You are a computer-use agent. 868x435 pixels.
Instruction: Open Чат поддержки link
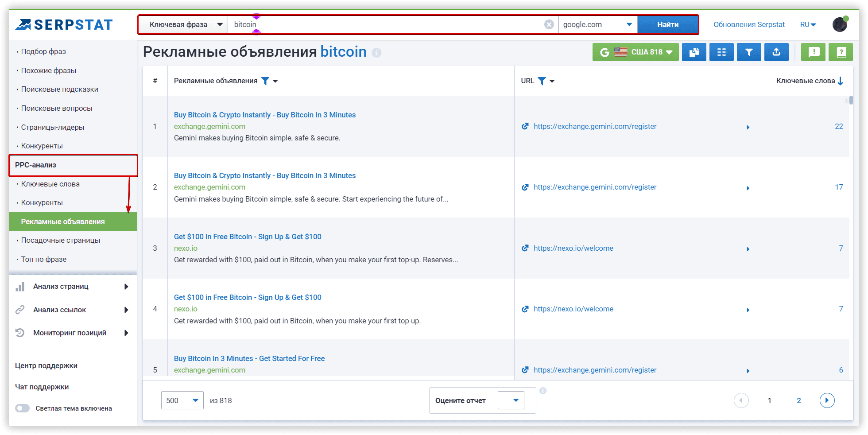point(42,387)
